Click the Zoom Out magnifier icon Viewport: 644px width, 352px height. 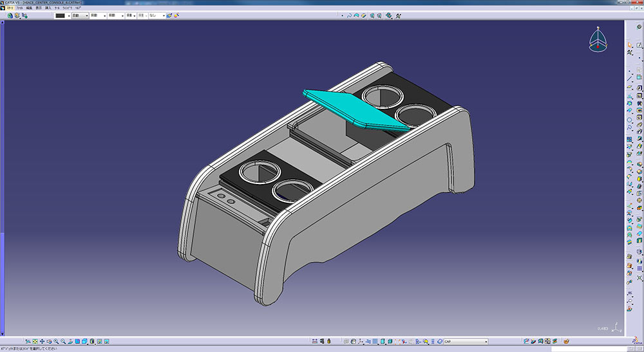63,341
